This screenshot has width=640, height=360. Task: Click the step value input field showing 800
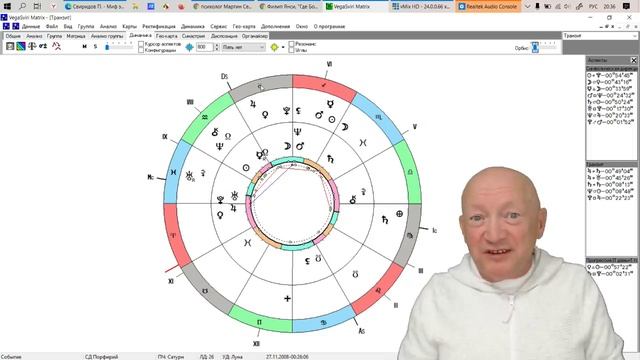[204, 47]
